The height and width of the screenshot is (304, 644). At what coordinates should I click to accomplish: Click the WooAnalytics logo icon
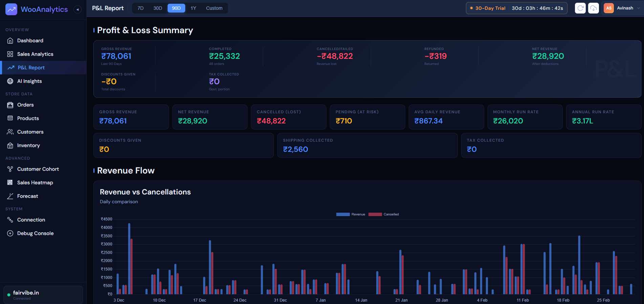click(11, 9)
